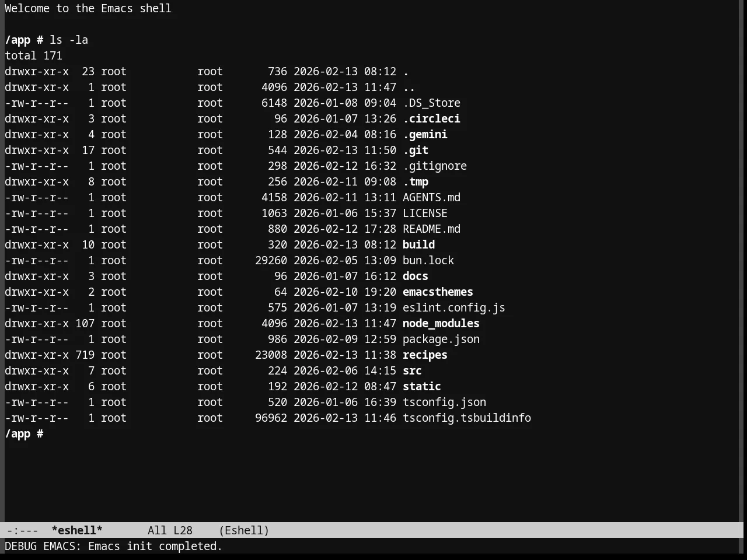Select the package.json file name
Screen dimensions: 747x560
(x=441, y=339)
